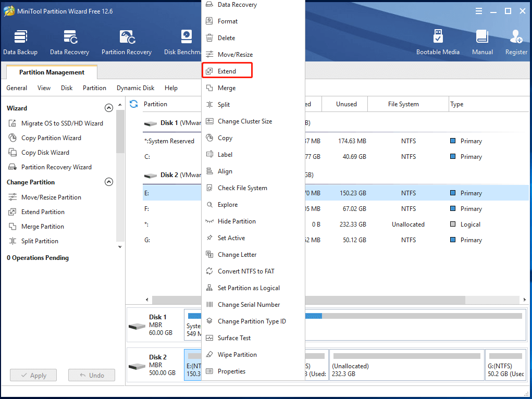Viewport: 532px width, 399px height.
Task: Click Merge Partition in the sidebar
Action: pyautogui.click(x=36, y=226)
